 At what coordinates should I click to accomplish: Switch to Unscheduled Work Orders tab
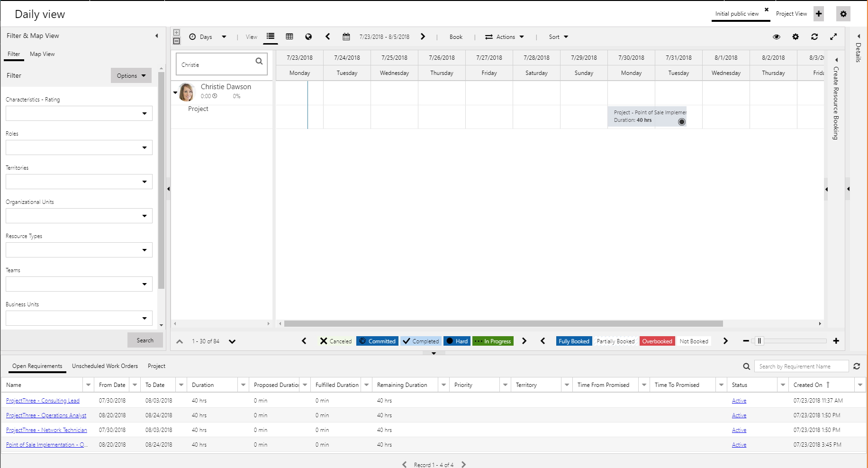pyautogui.click(x=105, y=366)
